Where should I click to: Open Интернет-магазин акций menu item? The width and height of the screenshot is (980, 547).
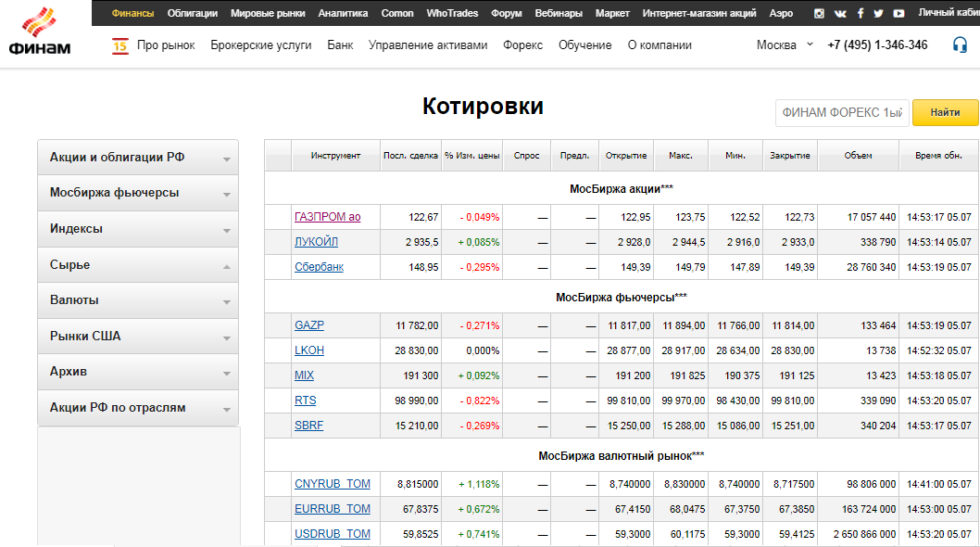(x=699, y=13)
